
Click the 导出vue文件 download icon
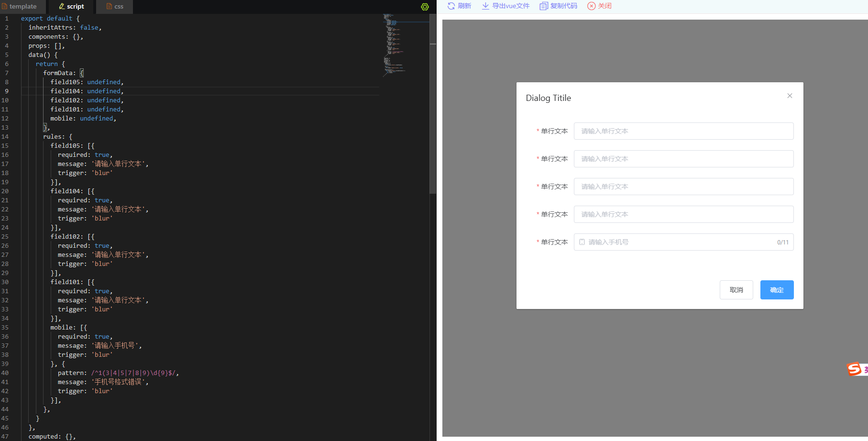tap(484, 6)
